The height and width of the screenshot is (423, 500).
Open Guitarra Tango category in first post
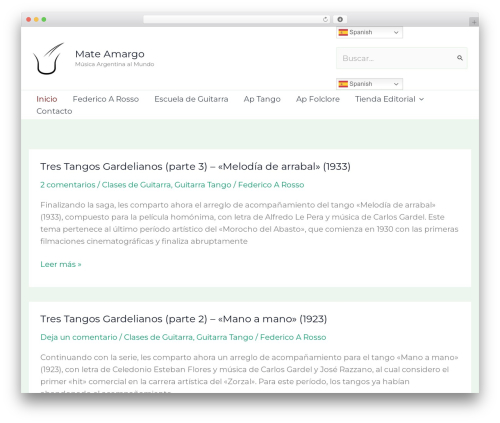(203, 185)
